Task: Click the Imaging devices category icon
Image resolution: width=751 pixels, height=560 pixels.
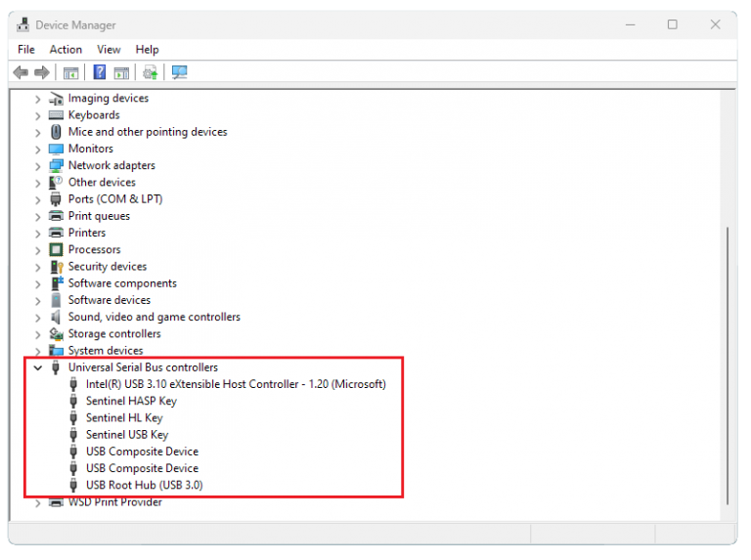Action: pos(56,99)
